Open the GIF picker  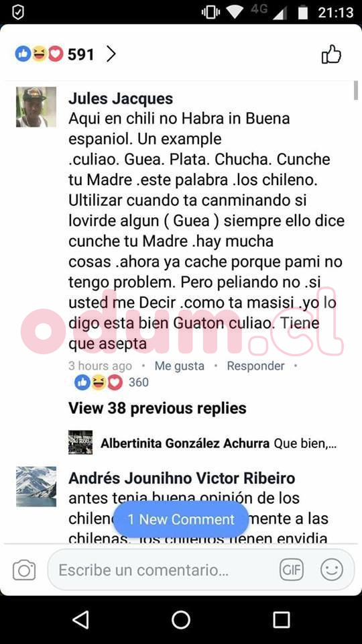292,570
